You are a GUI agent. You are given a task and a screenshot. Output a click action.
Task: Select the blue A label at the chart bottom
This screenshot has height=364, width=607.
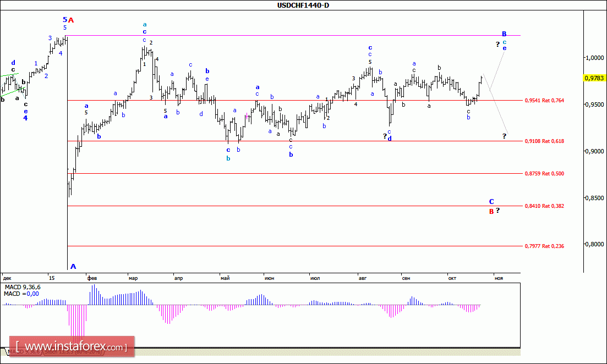(x=73, y=267)
